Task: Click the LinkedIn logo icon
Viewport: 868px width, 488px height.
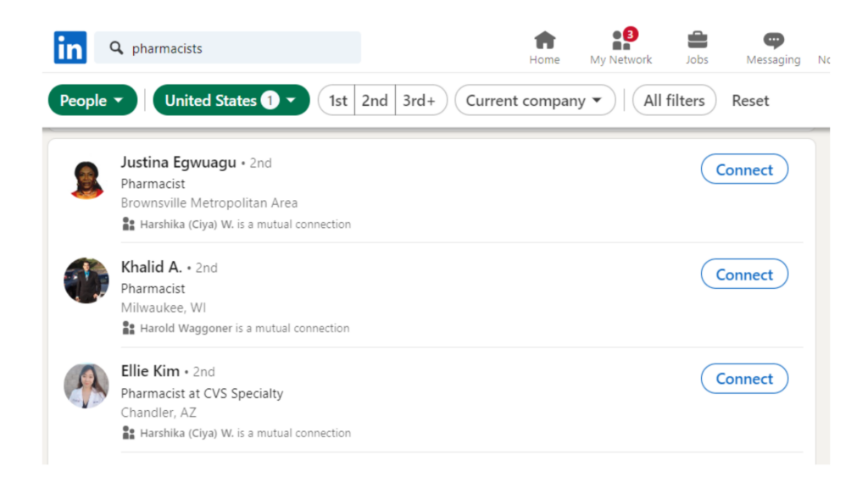Action: (x=70, y=47)
